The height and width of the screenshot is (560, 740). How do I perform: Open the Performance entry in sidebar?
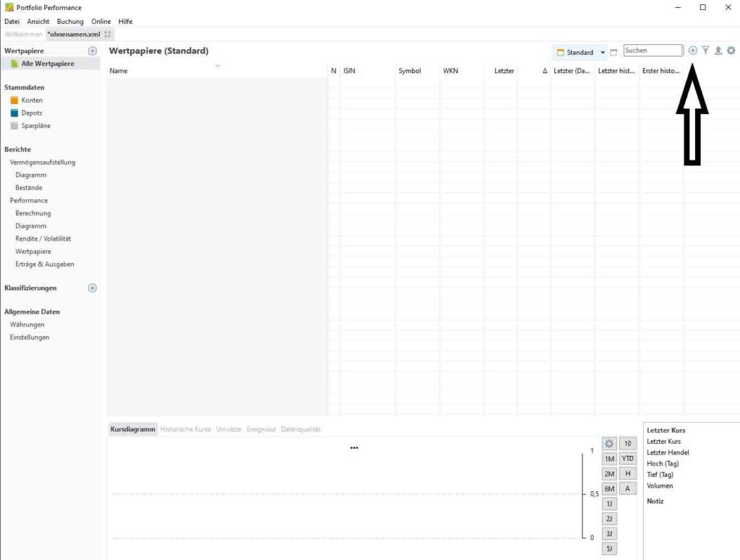(29, 200)
